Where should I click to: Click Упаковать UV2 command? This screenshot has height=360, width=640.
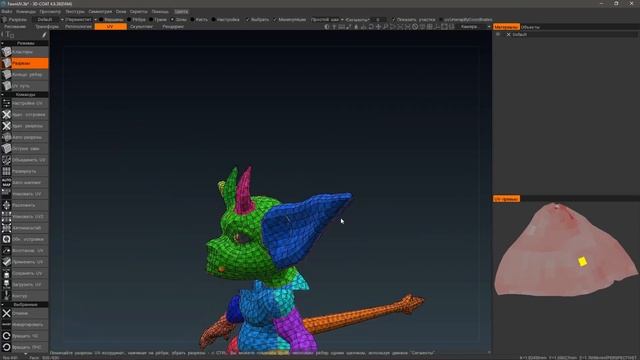click(x=24, y=217)
